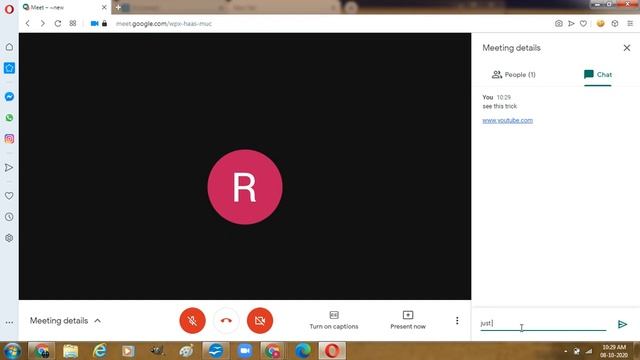This screenshot has width=640, height=360.
Task: Open Microsoft Edge from the taskbar
Action: [x=302, y=351]
